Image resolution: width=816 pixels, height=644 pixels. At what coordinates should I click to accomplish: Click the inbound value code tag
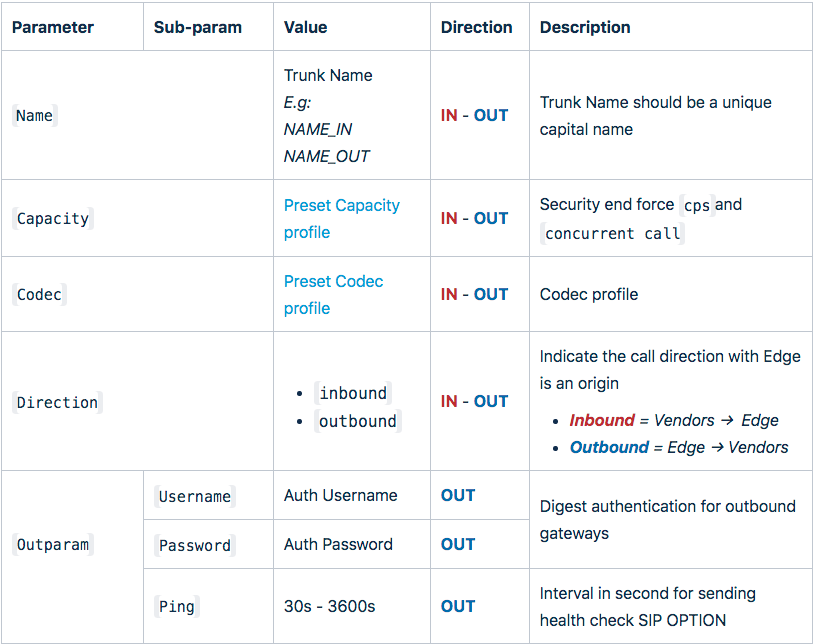coord(353,393)
